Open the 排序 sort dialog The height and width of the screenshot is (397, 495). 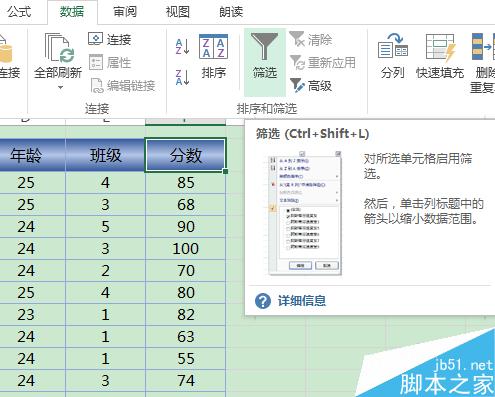[x=213, y=55]
